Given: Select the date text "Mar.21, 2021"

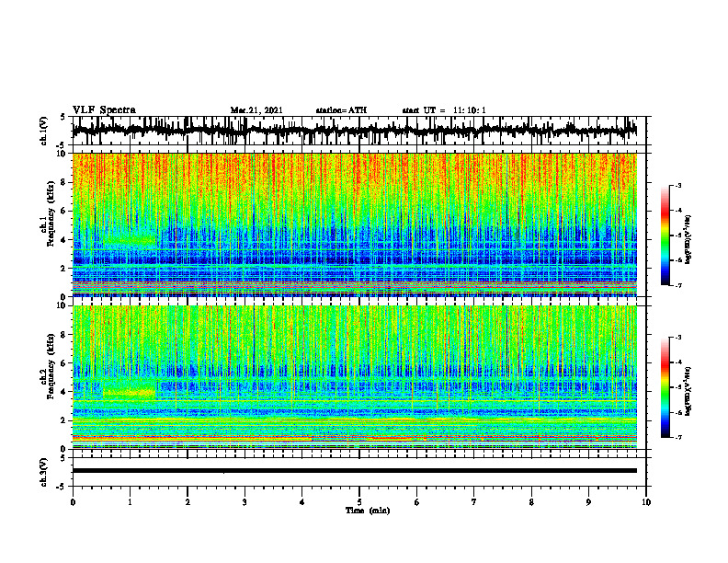Looking at the screenshot, I should 256,110.
